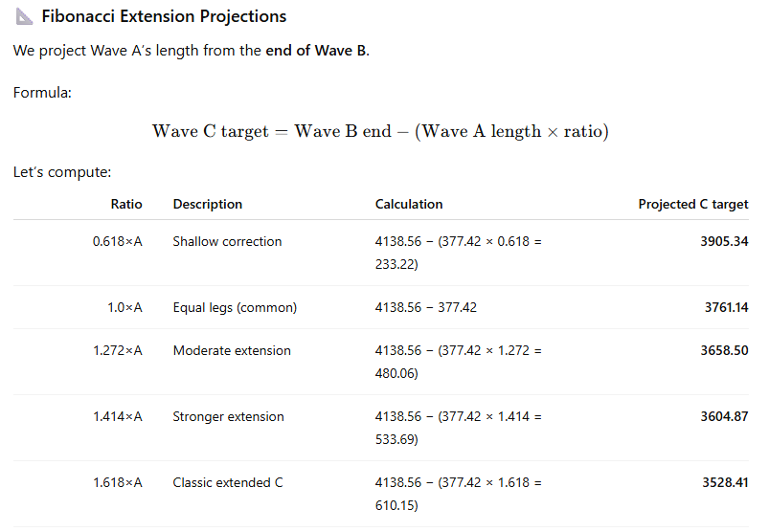Screen dimensions: 769x532
Task: Click the projected target value 3658.50
Action: coord(724,350)
